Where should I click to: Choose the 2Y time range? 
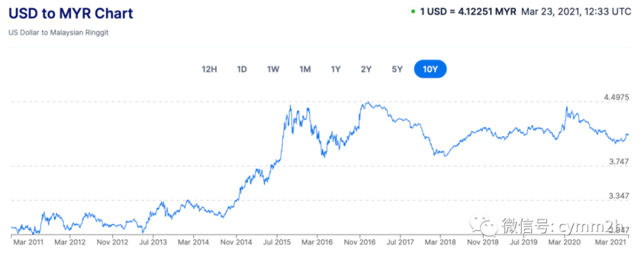(366, 69)
